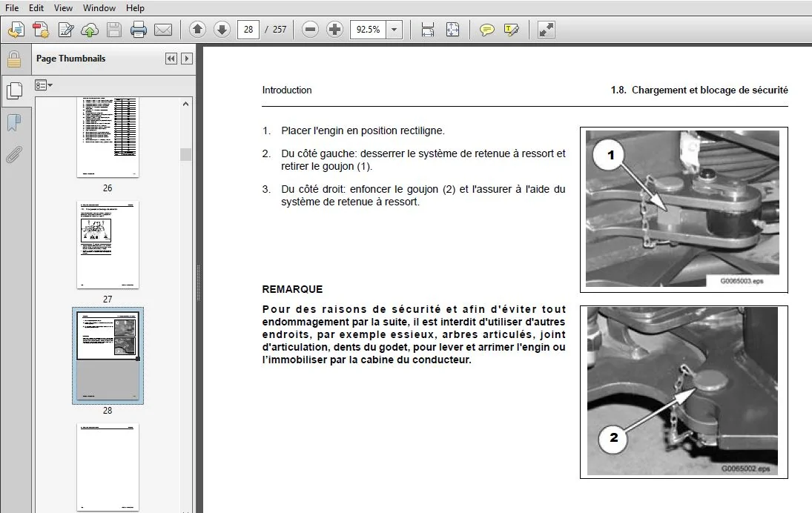Click total pages label '/ 257'
This screenshot has width=812, height=513.
(276, 30)
